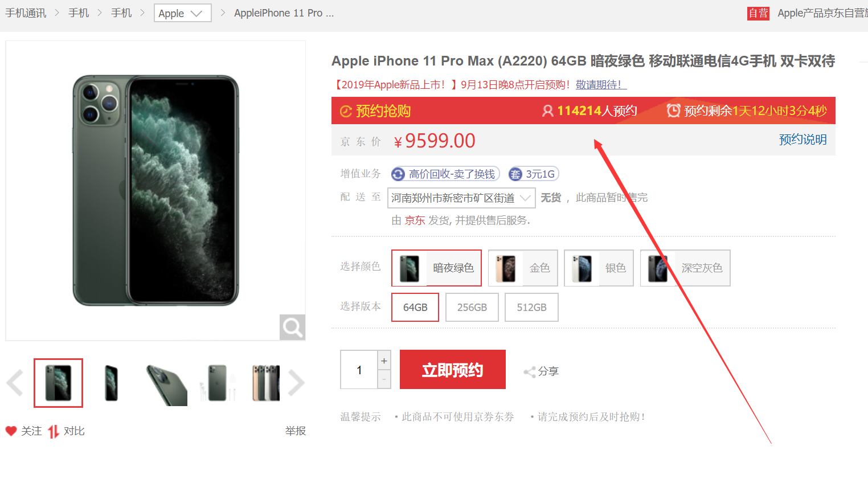Choose the 256GB version

472,307
